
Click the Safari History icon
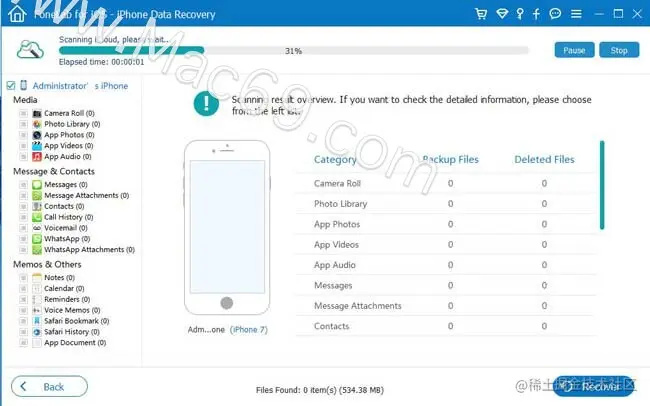tap(37, 331)
